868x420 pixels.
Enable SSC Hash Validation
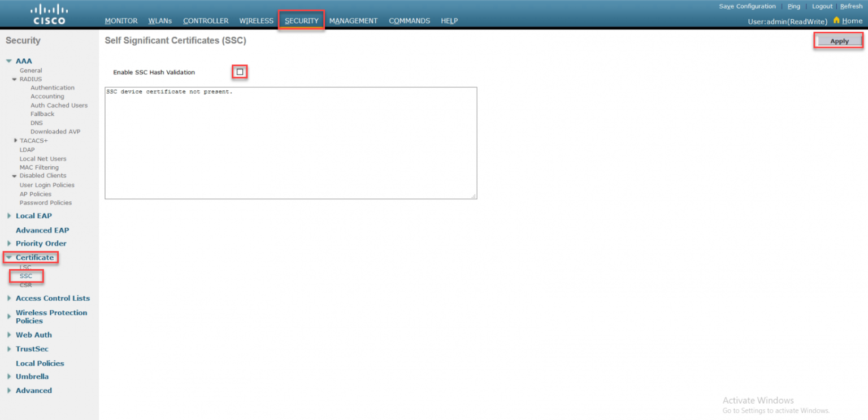click(240, 71)
